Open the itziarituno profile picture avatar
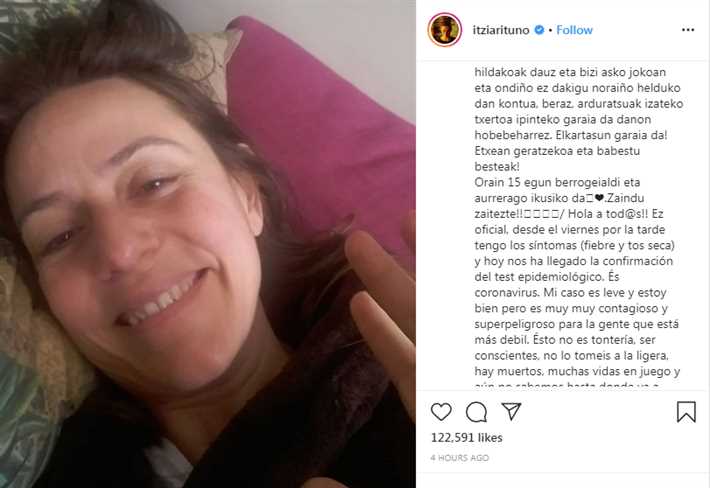710x488 pixels. 445,30
